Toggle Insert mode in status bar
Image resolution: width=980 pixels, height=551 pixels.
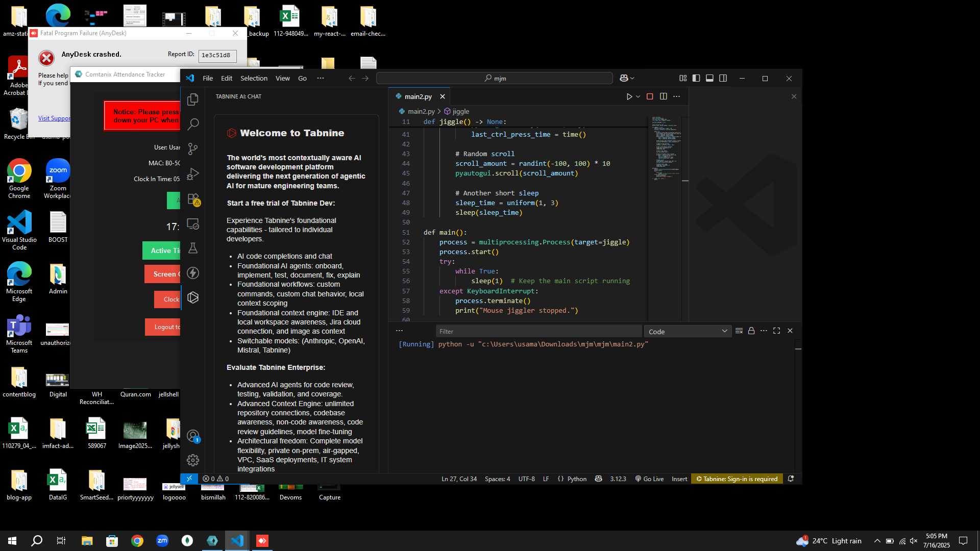click(679, 479)
